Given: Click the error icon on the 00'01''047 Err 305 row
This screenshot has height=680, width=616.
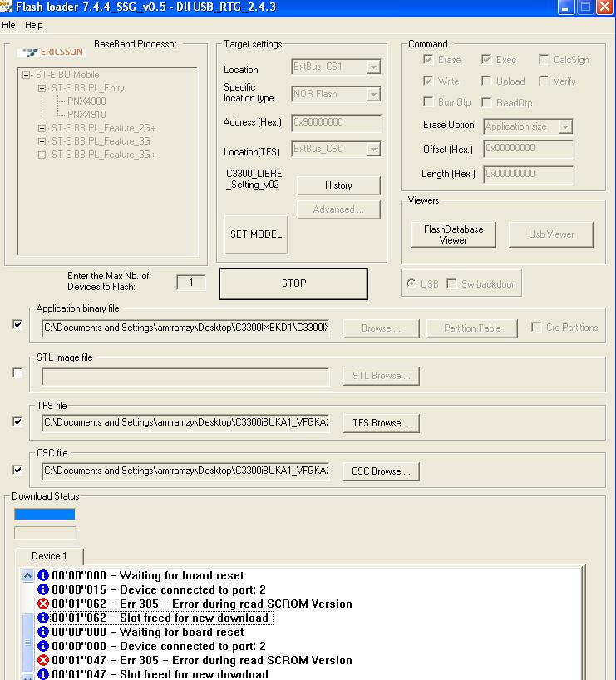Looking at the screenshot, I should click(43, 660).
